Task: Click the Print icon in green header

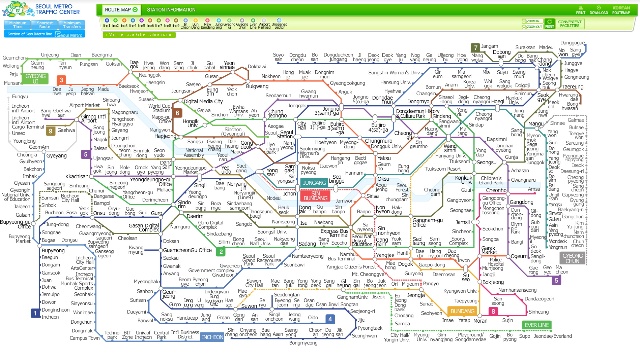Action: point(580,10)
